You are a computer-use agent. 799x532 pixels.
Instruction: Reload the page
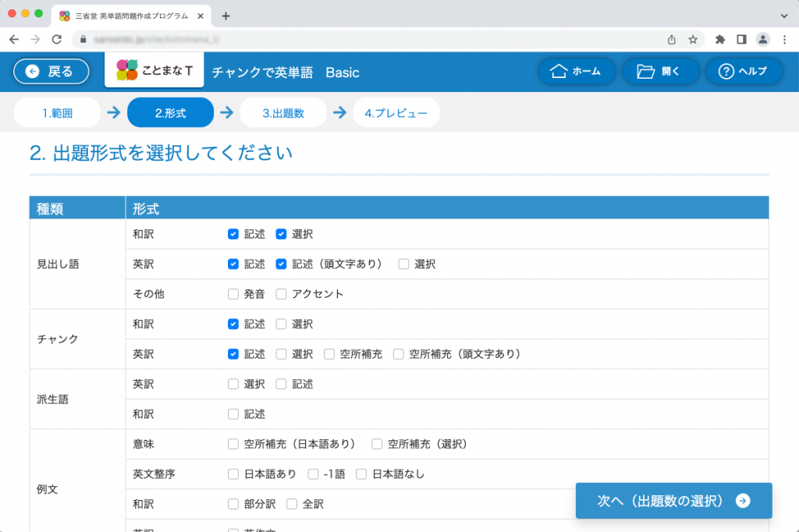tap(56, 39)
